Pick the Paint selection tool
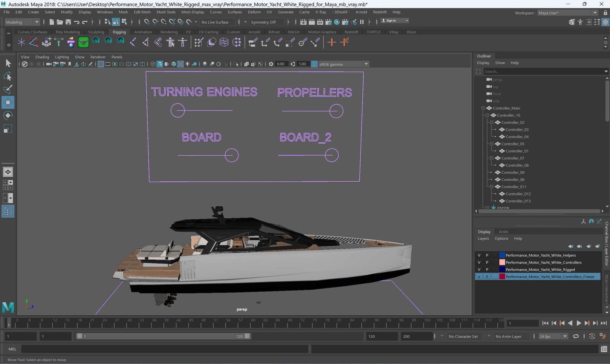The image size is (610, 364). [x=8, y=89]
